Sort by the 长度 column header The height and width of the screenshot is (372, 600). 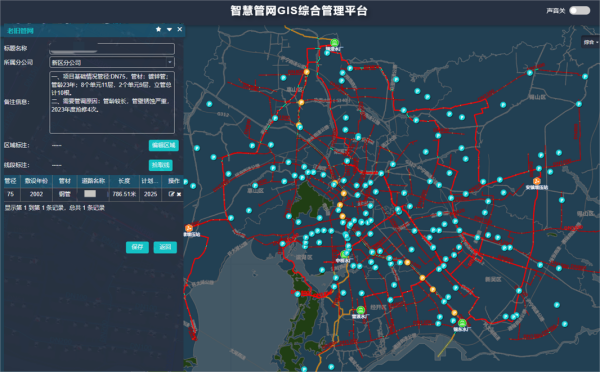tap(124, 181)
